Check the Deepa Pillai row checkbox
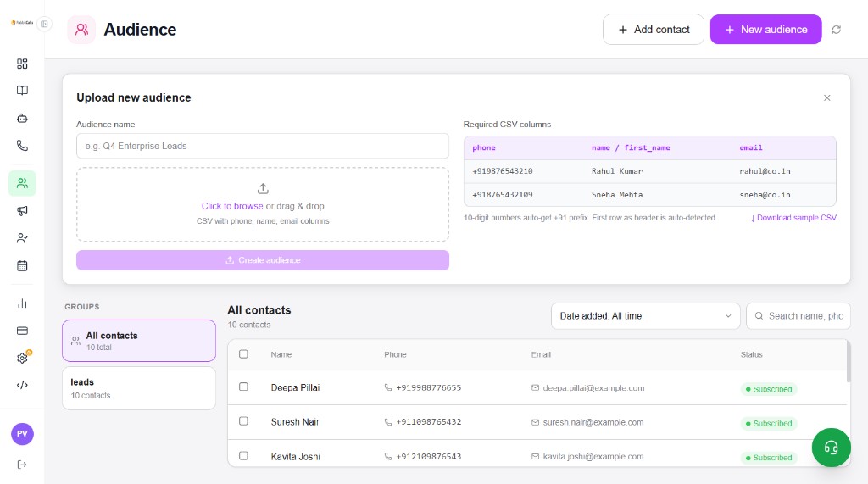Screen dimensions: 868x484 (243, 387)
